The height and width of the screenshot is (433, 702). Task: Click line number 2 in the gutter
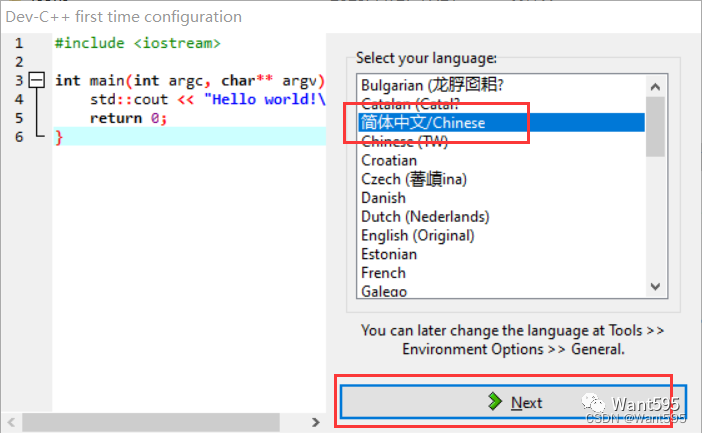[19, 62]
